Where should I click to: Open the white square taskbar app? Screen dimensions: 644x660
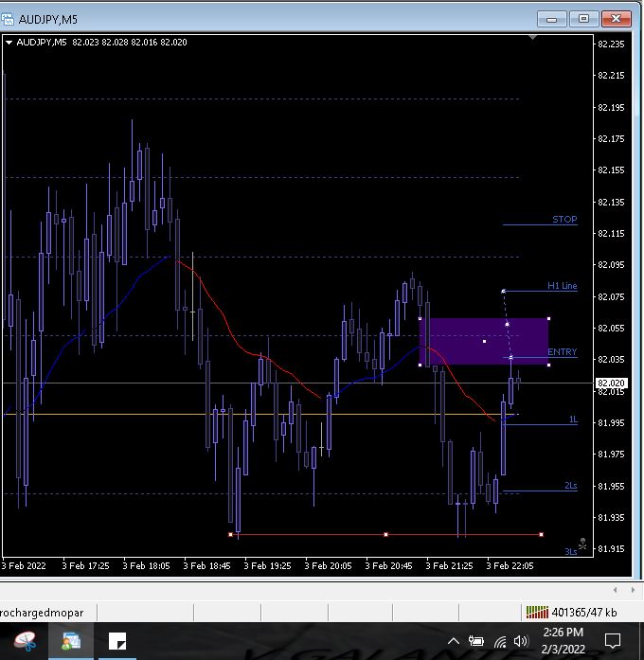click(117, 641)
